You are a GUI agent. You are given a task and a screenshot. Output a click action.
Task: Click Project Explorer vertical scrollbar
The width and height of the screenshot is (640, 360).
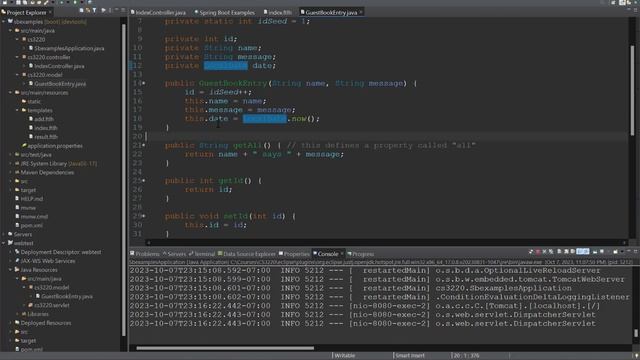coord(124,180)
